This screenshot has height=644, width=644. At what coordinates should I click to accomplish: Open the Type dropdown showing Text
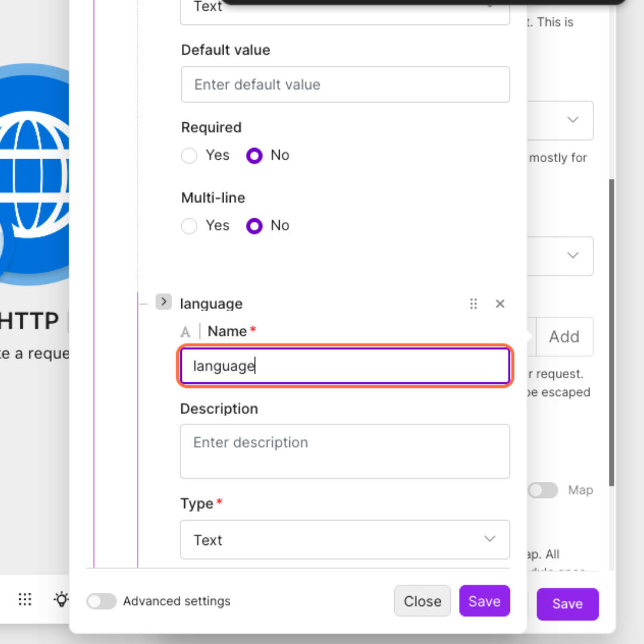click(345, 540)
